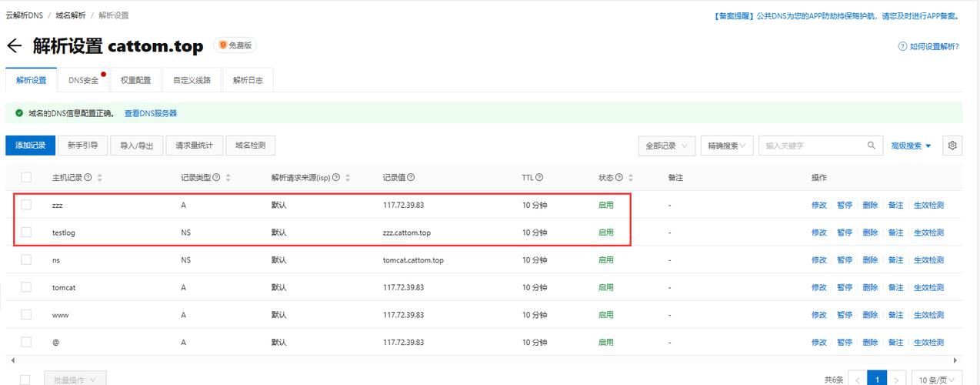This screenshot has height=385, width=980.
Task: Click 云解析DNS breadcrumb
Action: tap(25, 15)
